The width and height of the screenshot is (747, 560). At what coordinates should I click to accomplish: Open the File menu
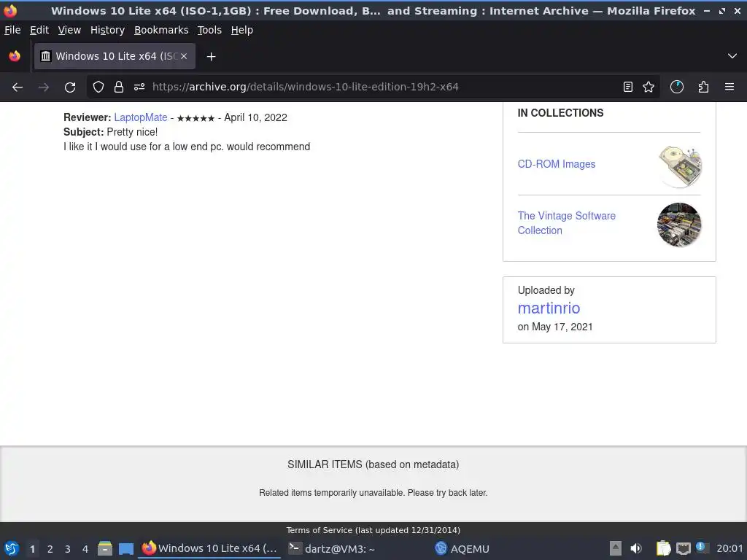click(x=12, y=30)
